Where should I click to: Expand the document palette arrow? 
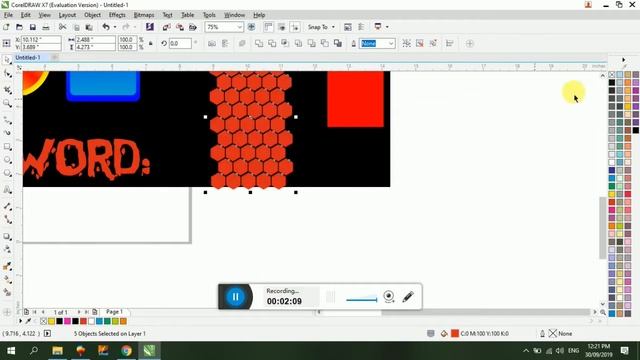20,321
